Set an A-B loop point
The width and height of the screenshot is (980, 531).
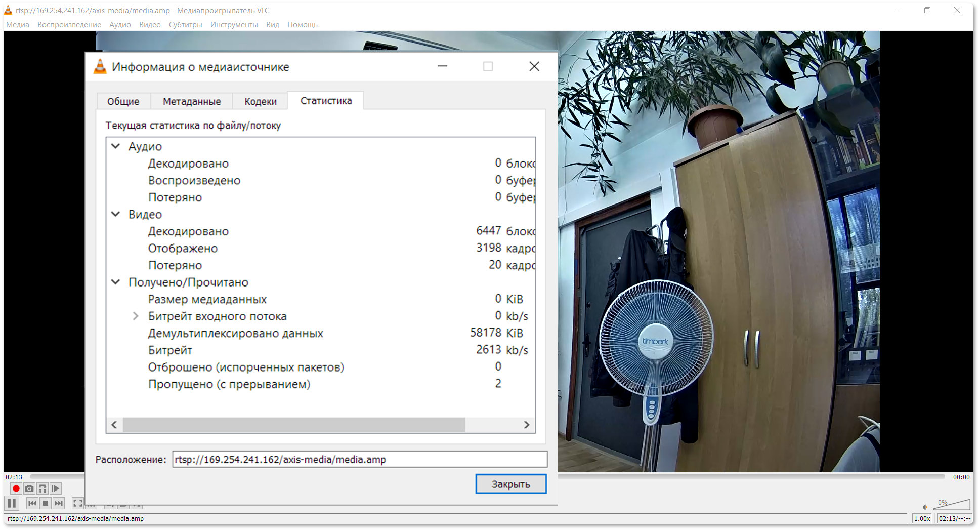pos(42,489)
